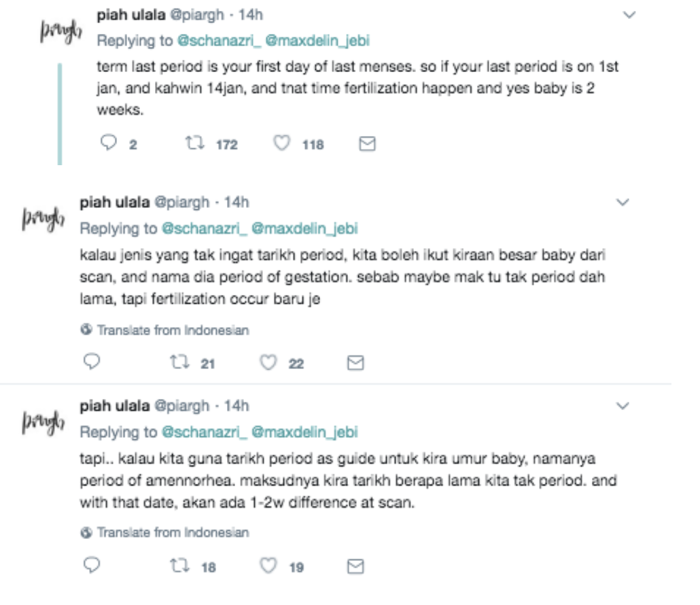Image resolution: width=700 pixels, height=605 pixels.
Task: Reply to the first tweet about last menses
Action: 109,143
